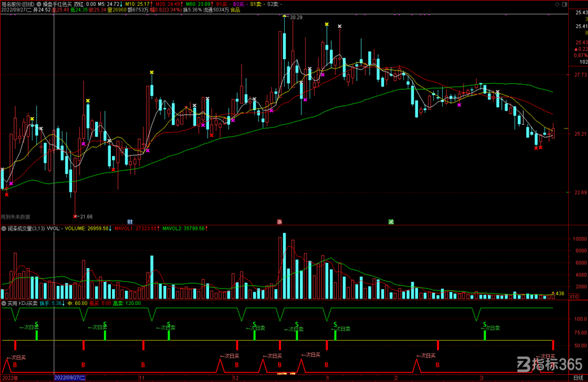Click the 低24.35 low price
The height and width of the screenshot is (382, 588).
(79, 10)
